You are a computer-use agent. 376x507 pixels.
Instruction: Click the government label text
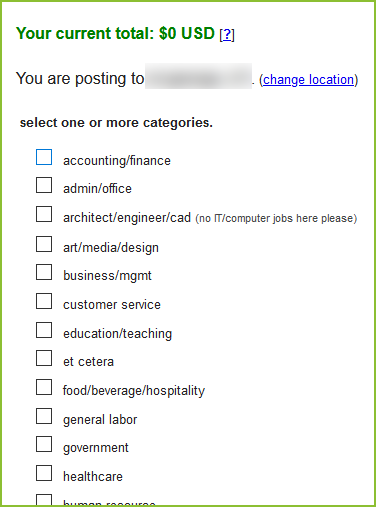coord(96,448)
